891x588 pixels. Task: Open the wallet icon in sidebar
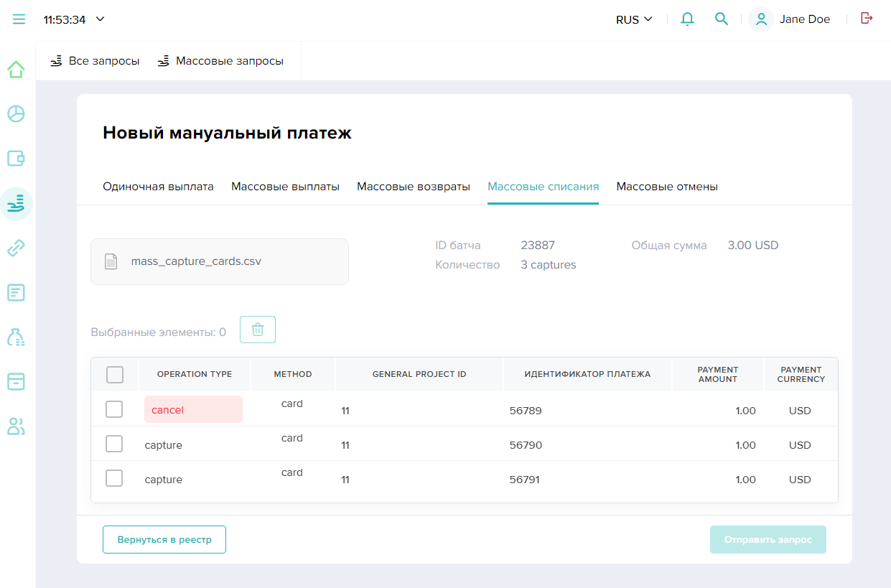pyautogui.click(x=16, y=159)
